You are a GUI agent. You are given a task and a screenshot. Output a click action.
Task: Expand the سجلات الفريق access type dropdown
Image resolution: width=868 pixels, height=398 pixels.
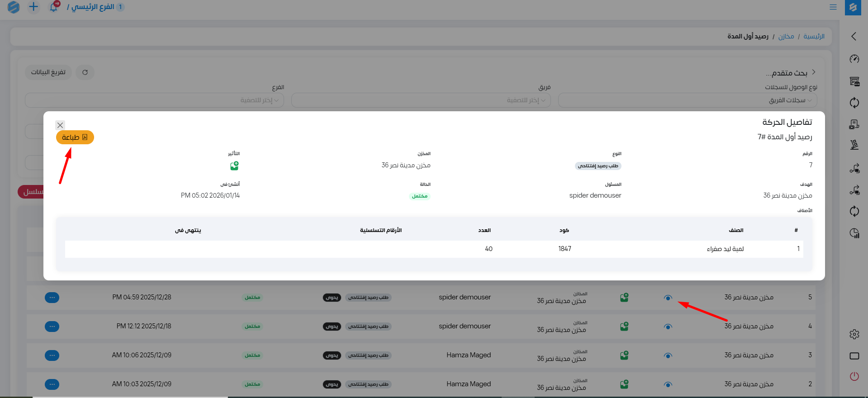click(x=687, y=100)
